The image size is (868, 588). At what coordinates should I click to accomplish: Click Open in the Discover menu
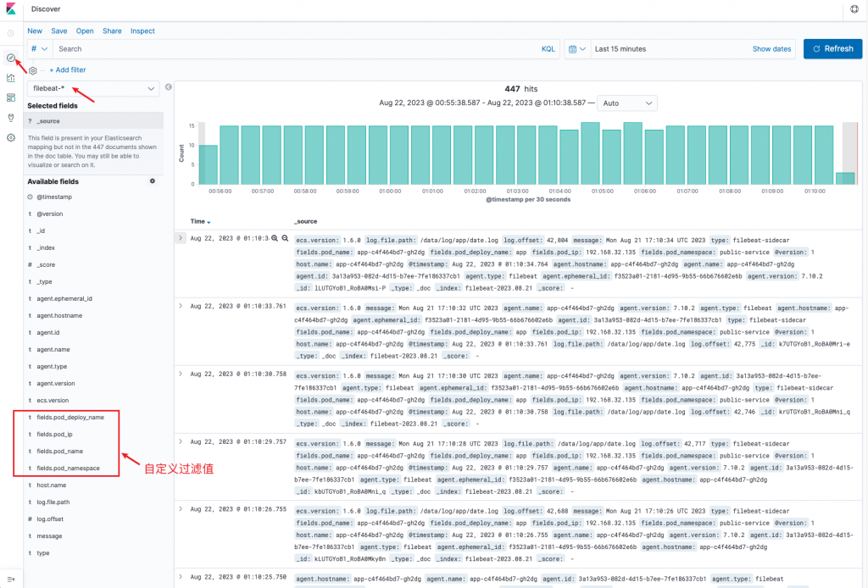click(85, 31)
